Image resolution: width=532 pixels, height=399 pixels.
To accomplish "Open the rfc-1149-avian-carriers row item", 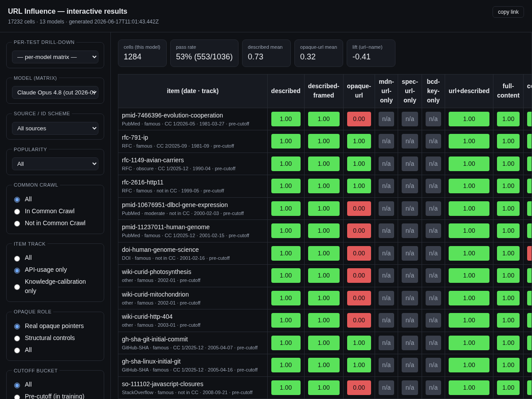I will coord(153,160).
